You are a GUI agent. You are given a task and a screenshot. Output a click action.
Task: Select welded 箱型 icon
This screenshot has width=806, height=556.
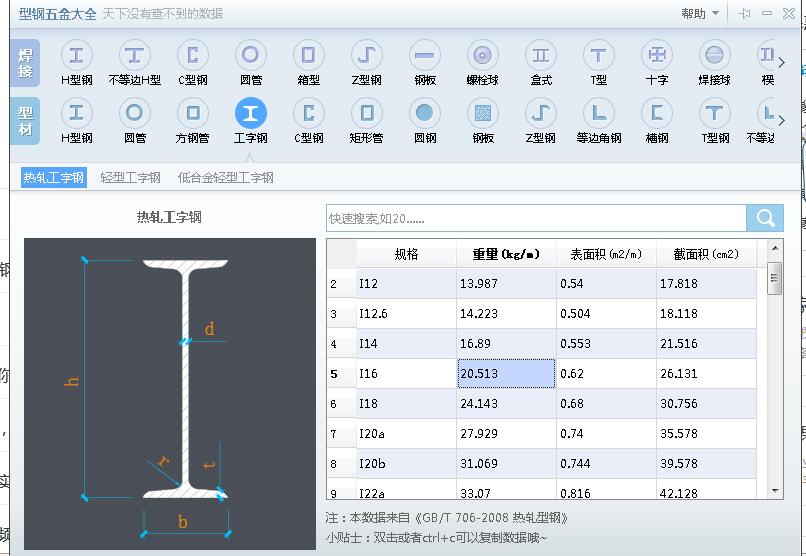click(x=308, y=55)
